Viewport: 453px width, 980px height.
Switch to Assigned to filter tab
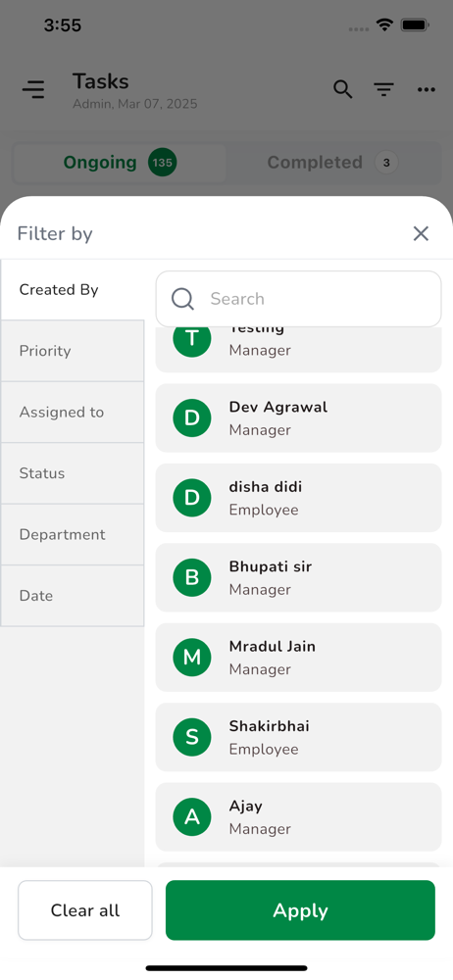[x=73, y=412]
